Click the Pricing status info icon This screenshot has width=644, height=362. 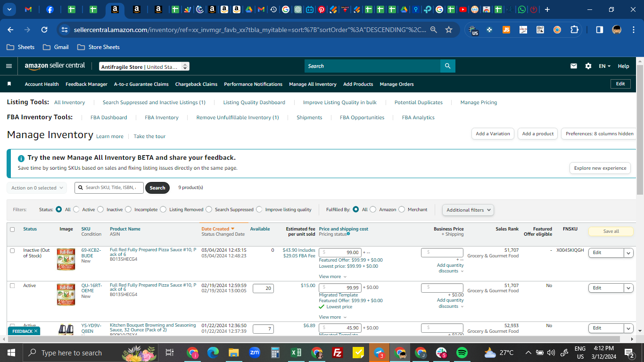tap(348, 234)
